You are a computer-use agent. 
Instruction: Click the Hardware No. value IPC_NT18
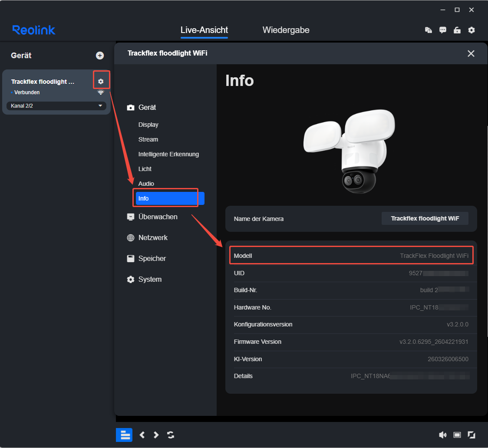tap(439, 307)
